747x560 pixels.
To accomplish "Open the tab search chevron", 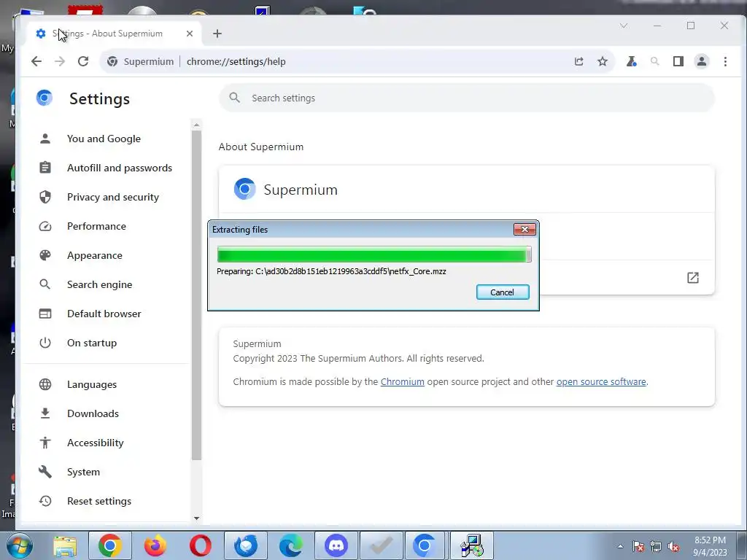I will click(623, 26).
